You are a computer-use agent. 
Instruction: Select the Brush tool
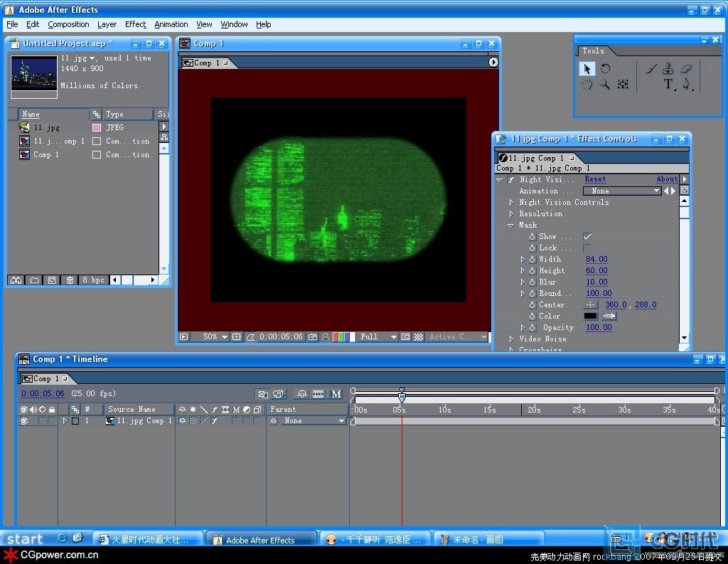point(651,69)
